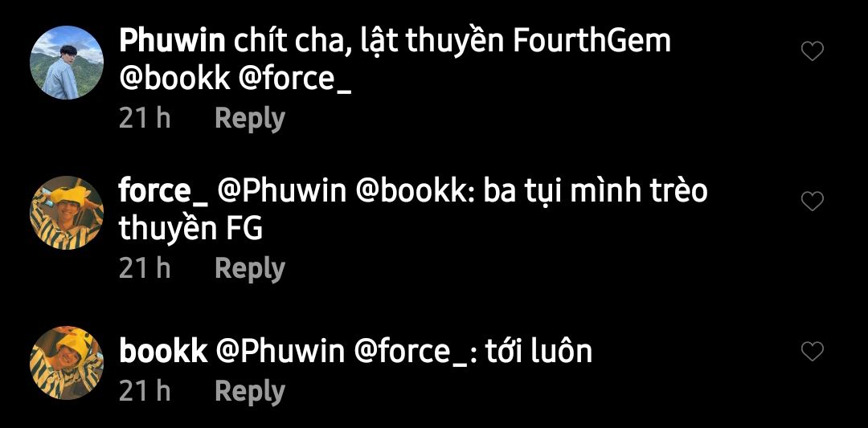The height and width of the screenshot is (428, 868).
Task: Like force_'s comment with the heart icon
Action: point(812,202)
